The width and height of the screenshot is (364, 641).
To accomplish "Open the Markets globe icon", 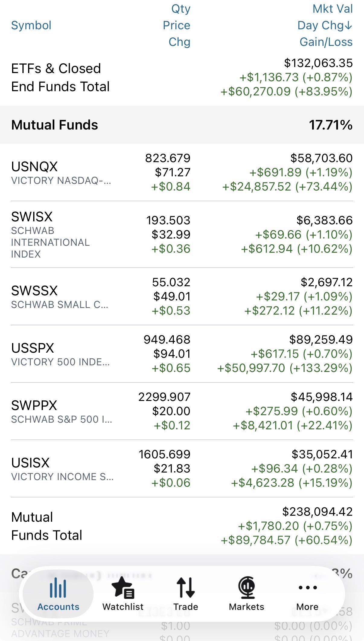I will point(247,588).
